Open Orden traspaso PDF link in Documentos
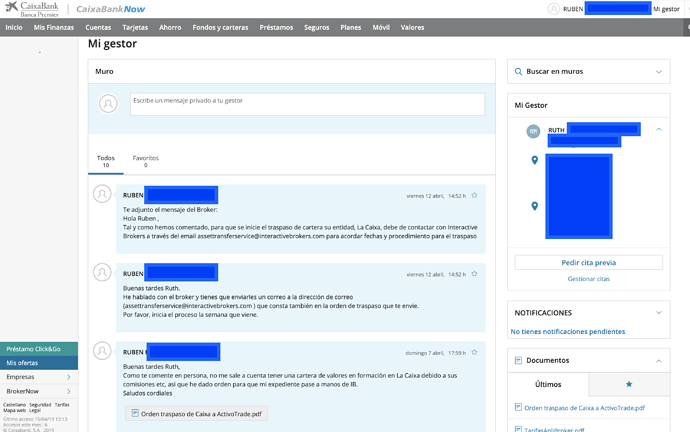The image size is (690, 432). [x=584, y=408]
